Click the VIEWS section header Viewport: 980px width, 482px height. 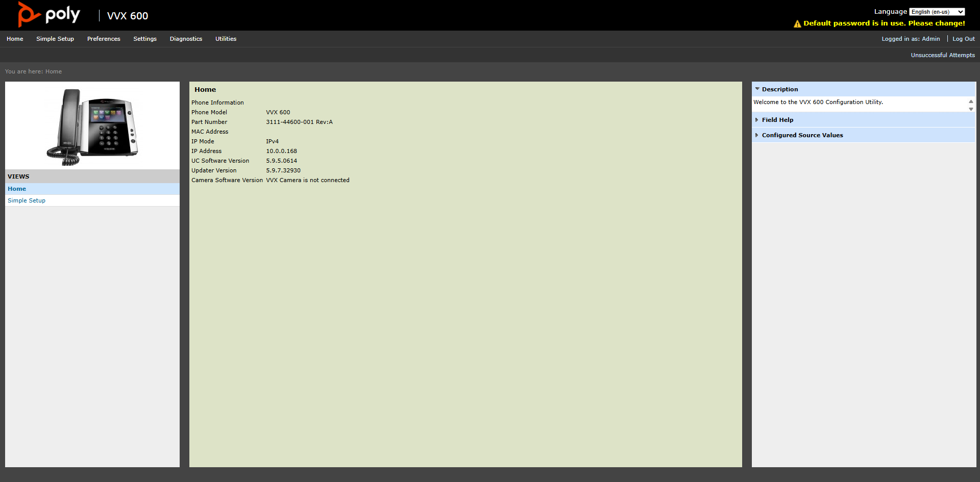tap(92, 176)
